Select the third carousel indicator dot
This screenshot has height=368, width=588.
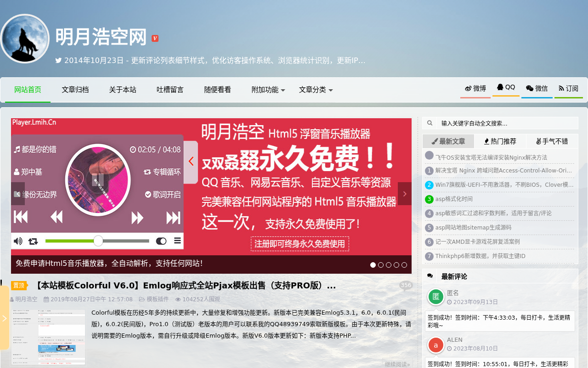point(389,265)
